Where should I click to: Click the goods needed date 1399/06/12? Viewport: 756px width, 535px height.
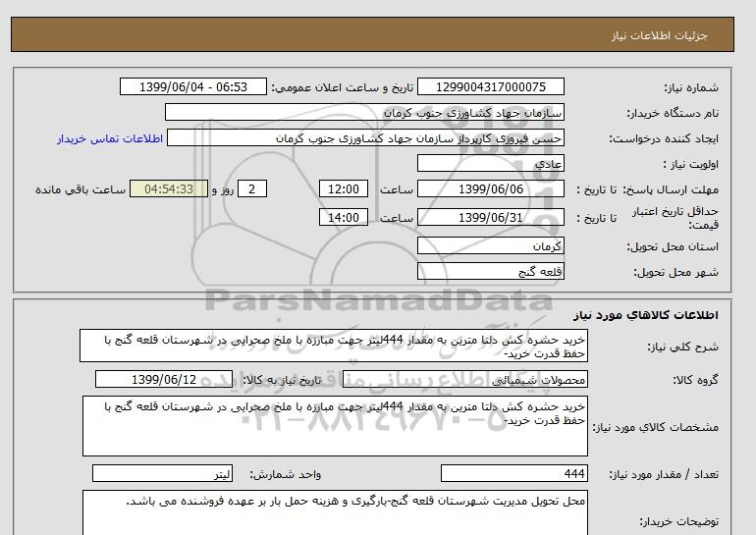coord(164,379)
